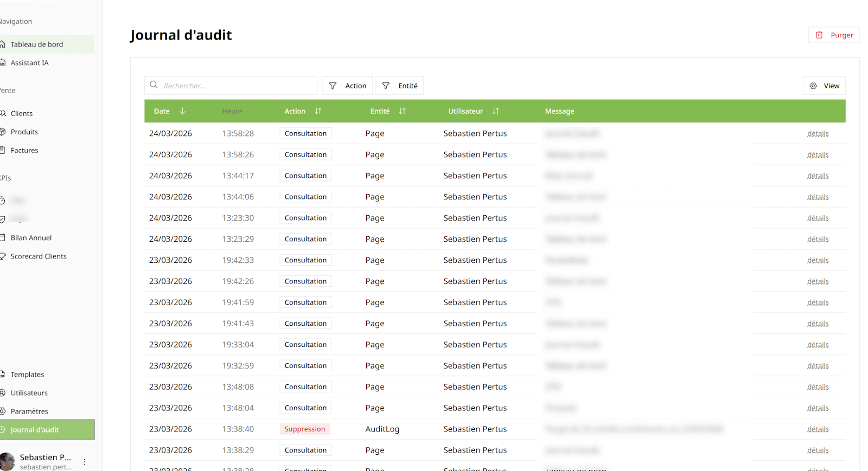Click the Utilisateur column sort arrows
This screenshot has width=868, height=471.
(x=495, y=111)
